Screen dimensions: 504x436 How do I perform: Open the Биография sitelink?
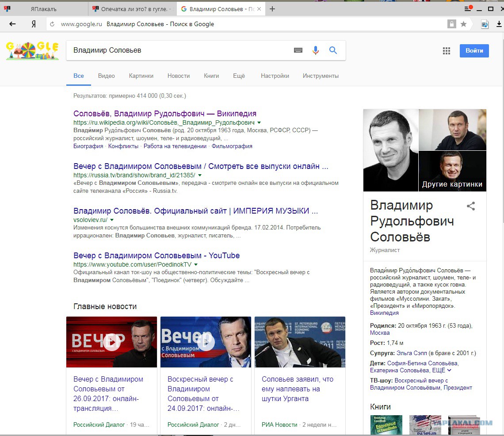tap(88, 146)
